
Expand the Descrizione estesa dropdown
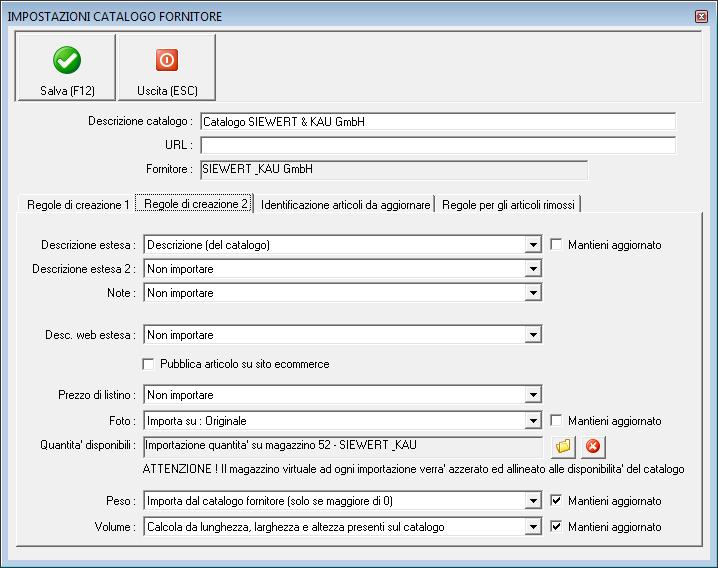pos(533,245)
